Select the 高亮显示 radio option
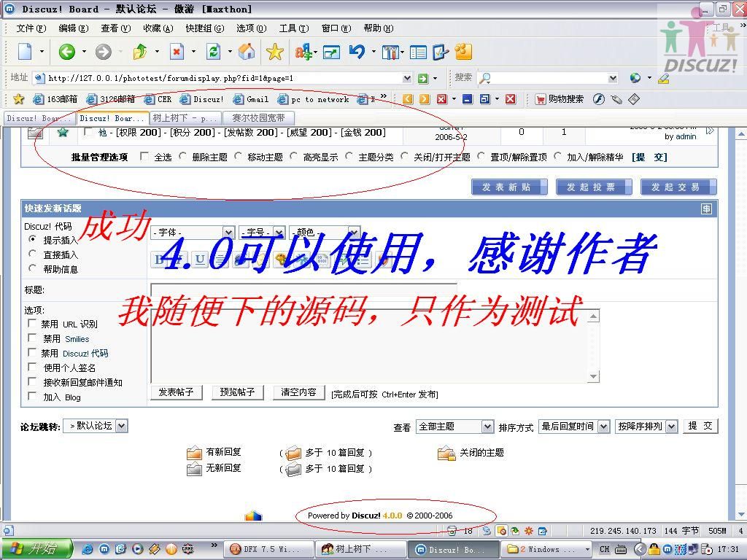This screenshot has width=747, height=560. pyautogui.click(x=293, y=156)
